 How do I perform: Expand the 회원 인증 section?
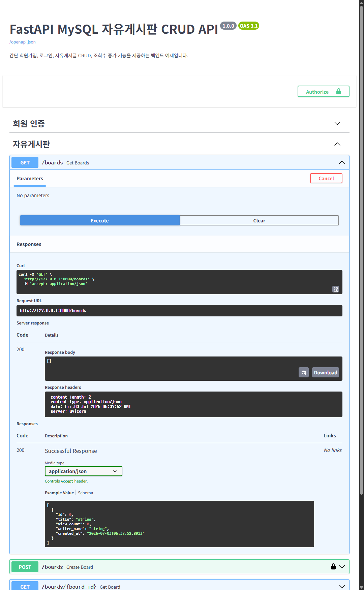(337, 123)
